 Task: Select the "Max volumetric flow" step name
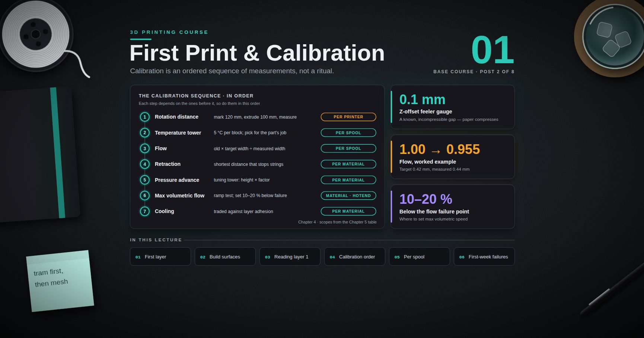(179, 196)
